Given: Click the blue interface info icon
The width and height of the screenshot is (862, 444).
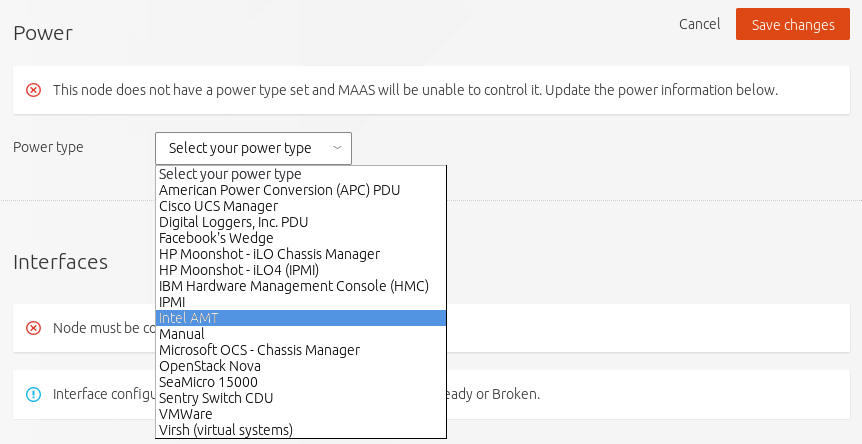Looking at the screenshot, I should (33, 394).
